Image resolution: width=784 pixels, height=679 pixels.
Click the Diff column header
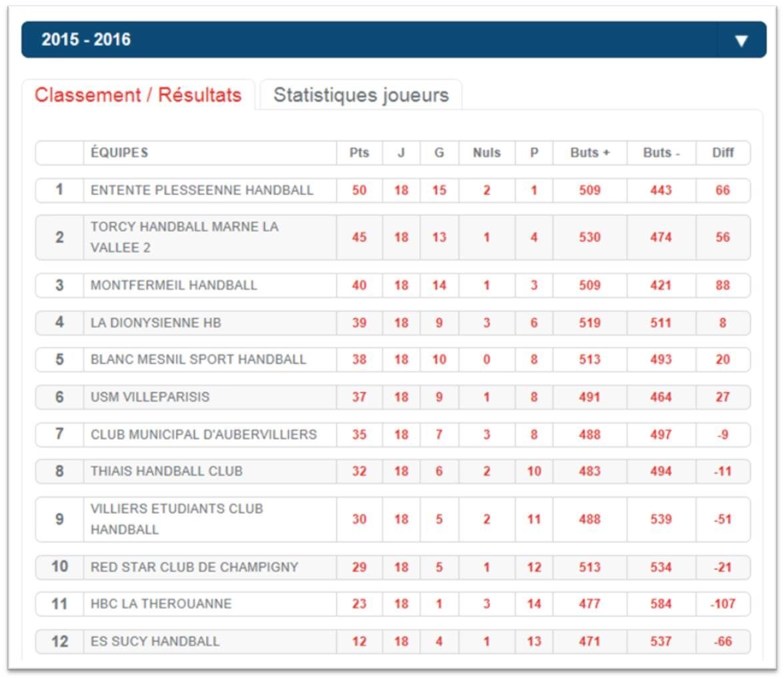[x=723, y=153]
